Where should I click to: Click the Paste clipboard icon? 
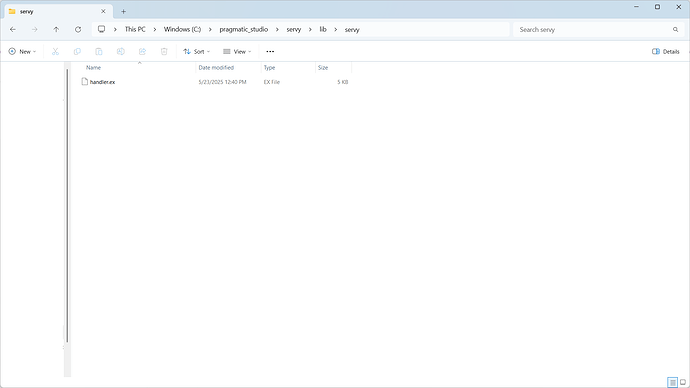click(99, 51)
